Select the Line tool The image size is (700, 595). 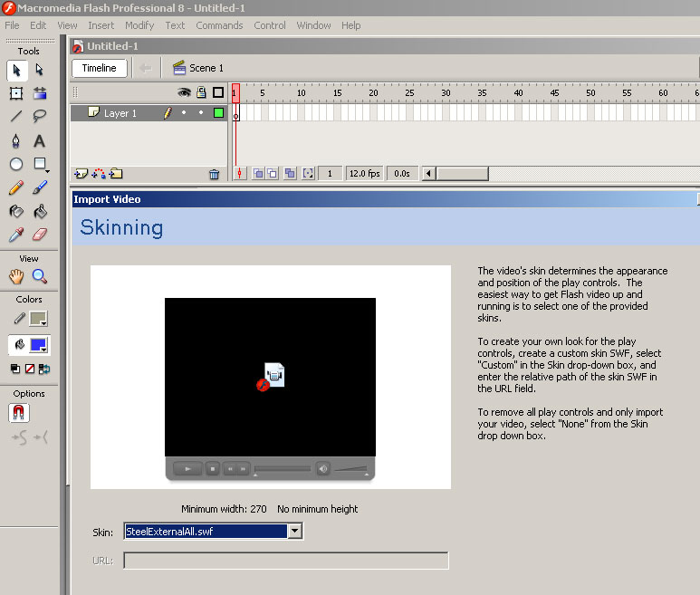[16, 116]
